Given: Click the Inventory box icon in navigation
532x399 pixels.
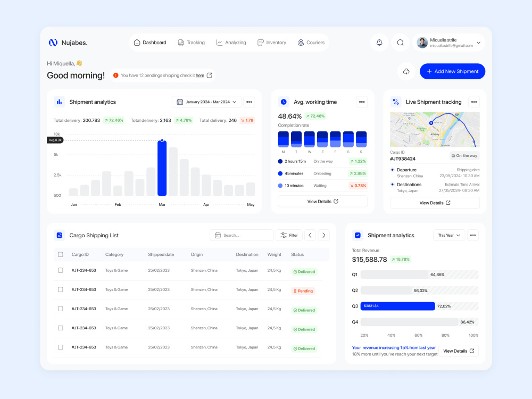Looking at the screenshot, I should click(x=260, y=43).
